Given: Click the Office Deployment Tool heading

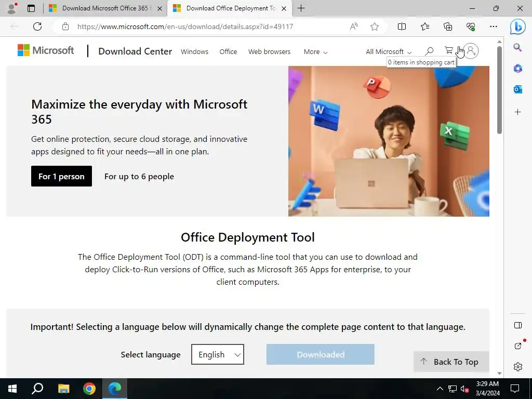Looking at the screenshot, I should [248, 237].
